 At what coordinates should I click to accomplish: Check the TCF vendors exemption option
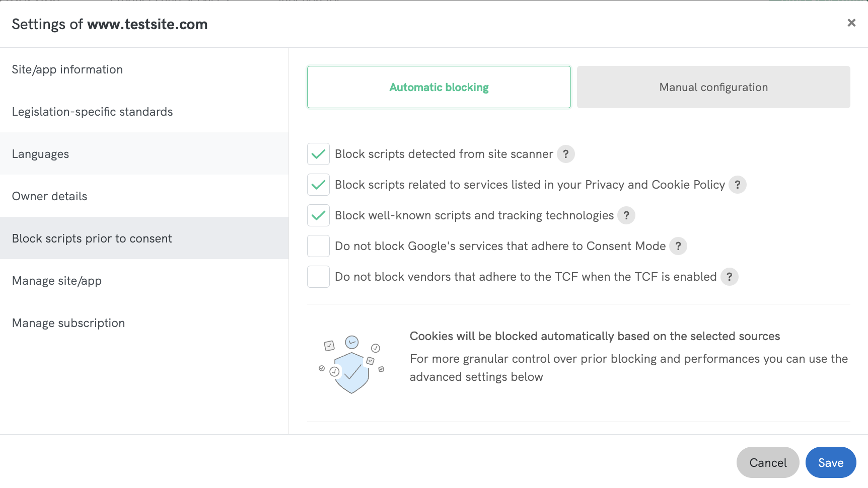318,277
